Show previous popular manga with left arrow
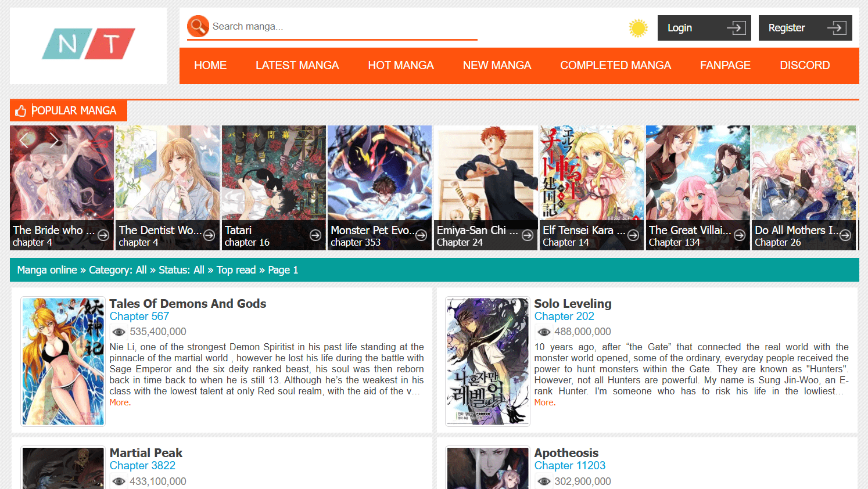Viewport: 868px width, 489px height. 24,140
